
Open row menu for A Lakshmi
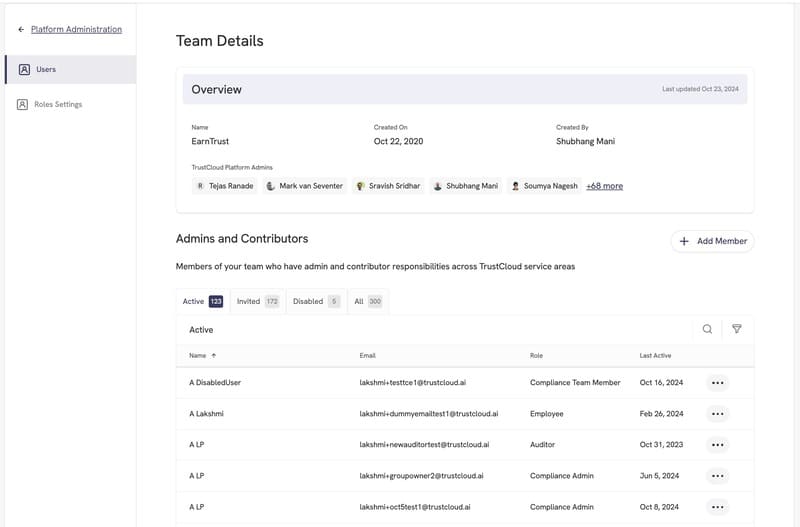tap(717, 414)
